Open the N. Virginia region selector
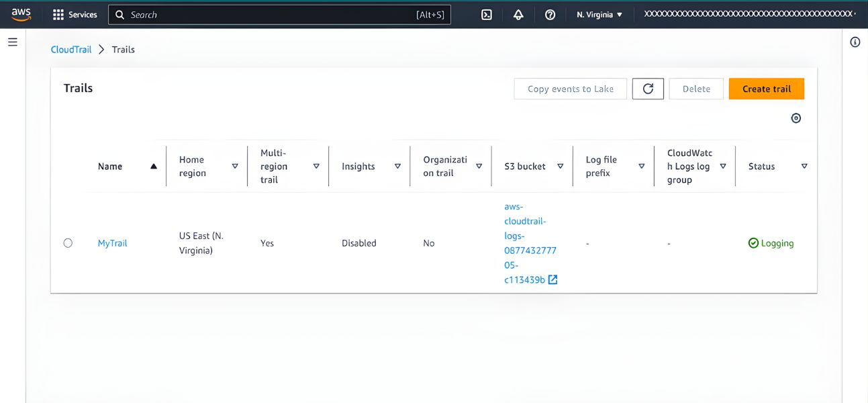The height and width of the screenshot is (403, 868). pos(599,14)
